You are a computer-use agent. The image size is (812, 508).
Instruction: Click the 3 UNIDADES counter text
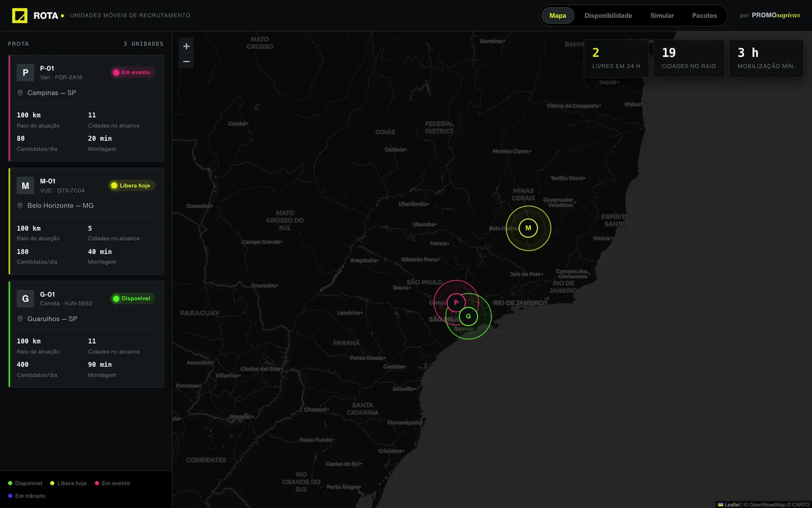[144, 44]
